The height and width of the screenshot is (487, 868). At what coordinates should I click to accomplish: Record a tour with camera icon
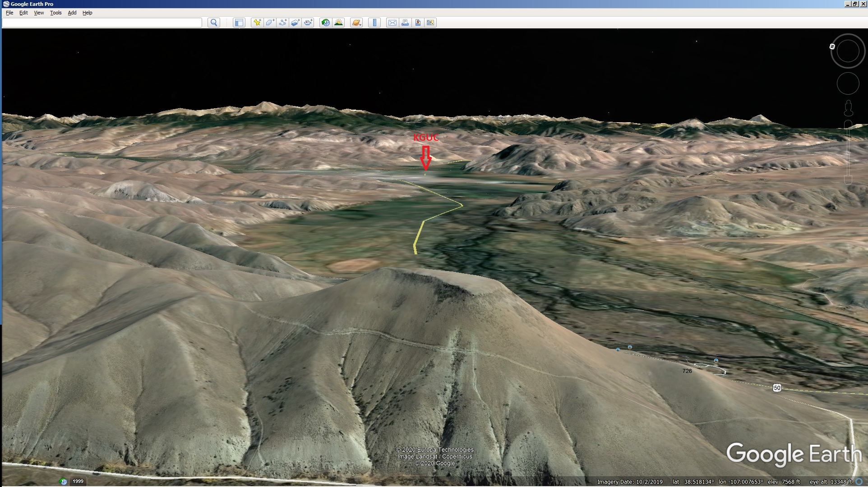coord(308,23)
